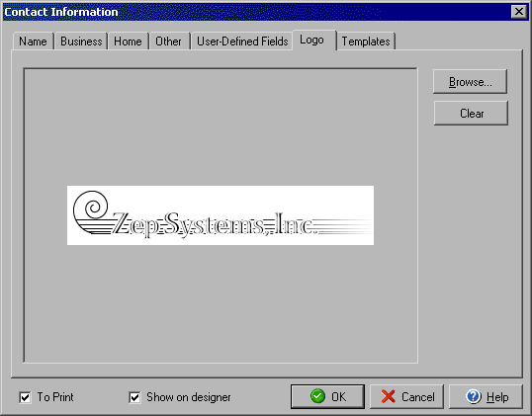
Task: Switch to the Templates tab
Action: click(x=366, y=42)
